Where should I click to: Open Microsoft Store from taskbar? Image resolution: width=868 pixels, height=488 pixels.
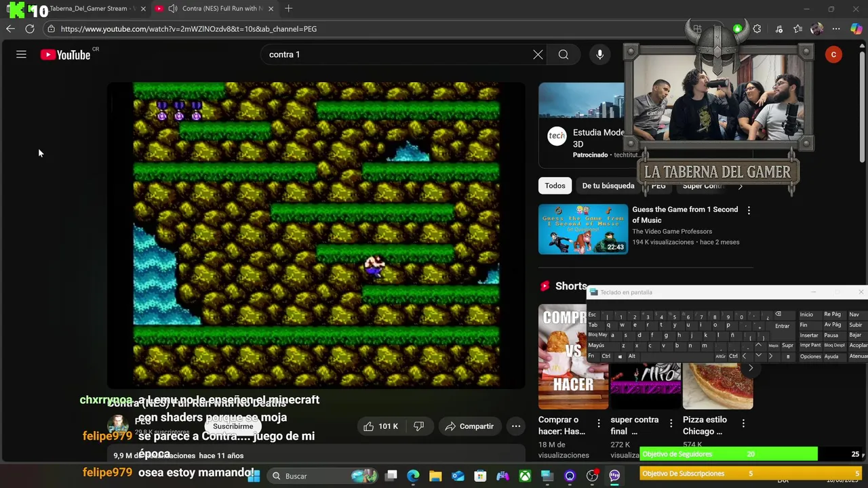tap(480, 476)
